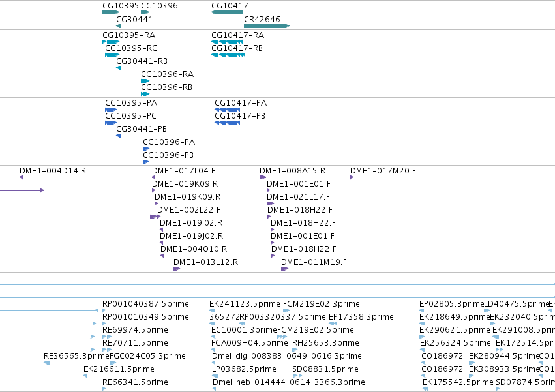Click the FGM219E02.5prime label
555x392 pixels.
[x=316, y=331]
